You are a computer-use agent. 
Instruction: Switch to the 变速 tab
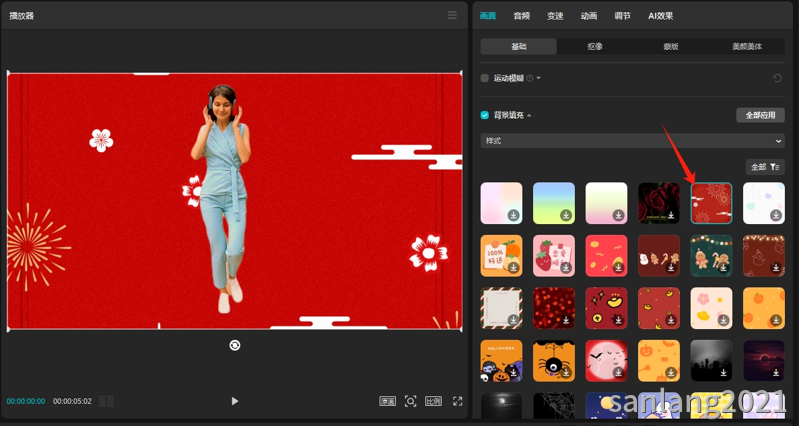[x=555, y=16]
